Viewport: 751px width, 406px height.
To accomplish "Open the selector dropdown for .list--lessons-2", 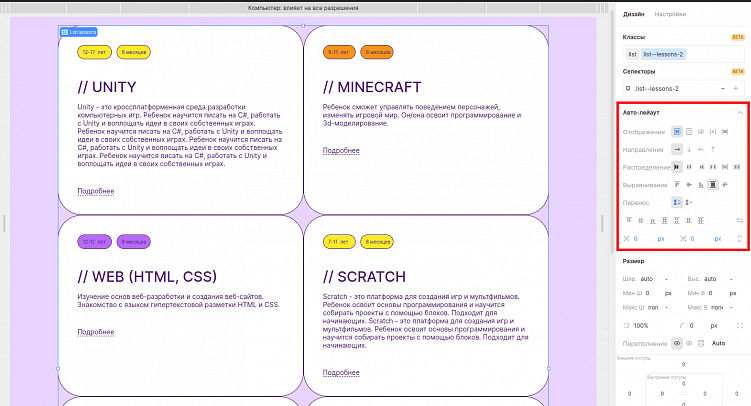I will 723,89.
